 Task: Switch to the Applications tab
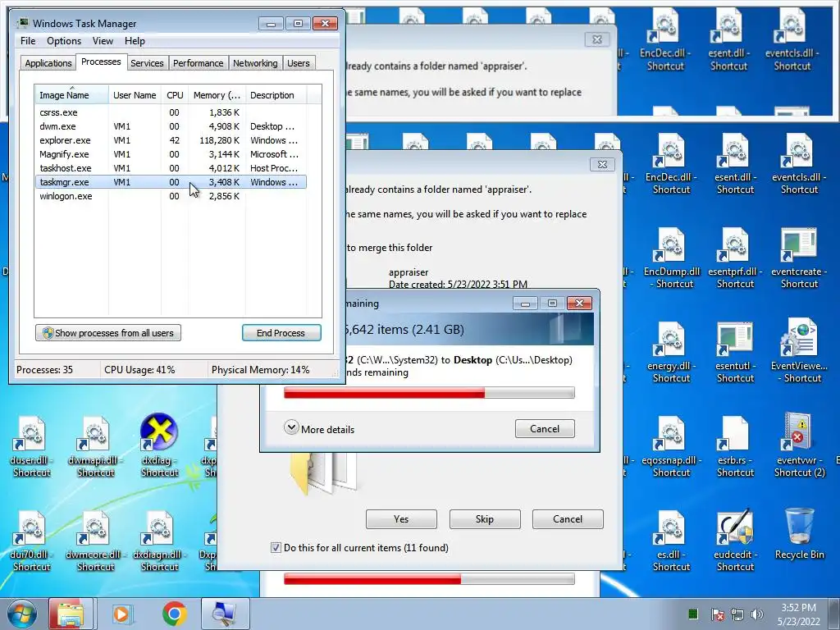pos(48,63)
